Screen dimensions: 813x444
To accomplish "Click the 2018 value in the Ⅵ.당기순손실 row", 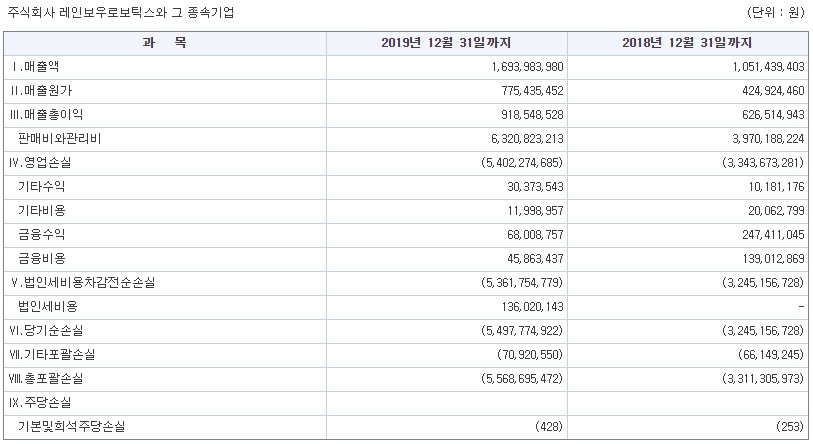I will pos(763,330).
